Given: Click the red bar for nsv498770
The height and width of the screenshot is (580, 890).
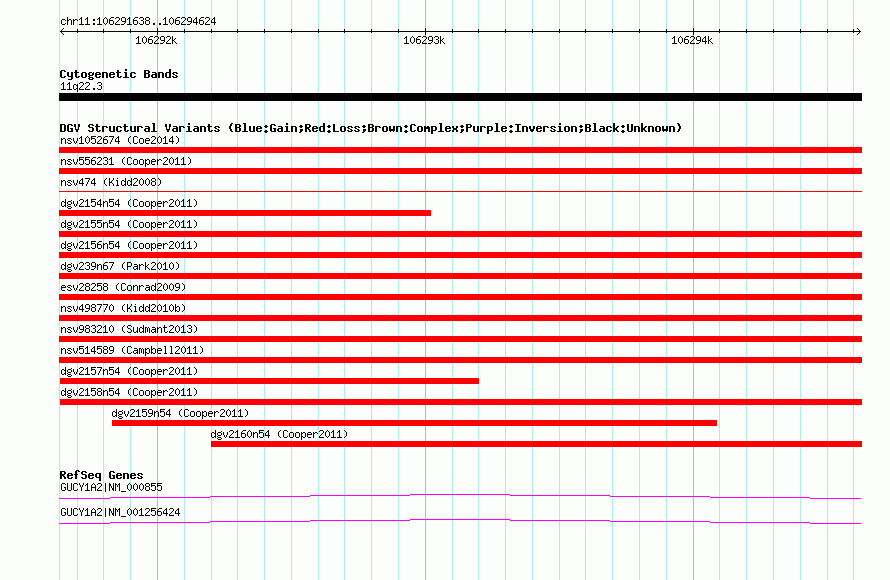Looking at the screenshot, I should click(460, 318).
